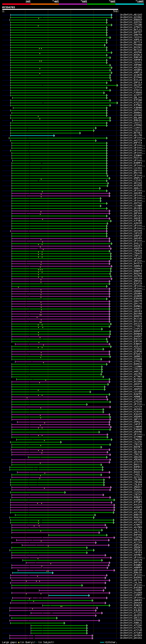
Task: Open hit UniRef100_Q4N0R3
Action: click(x=131, y=600)
